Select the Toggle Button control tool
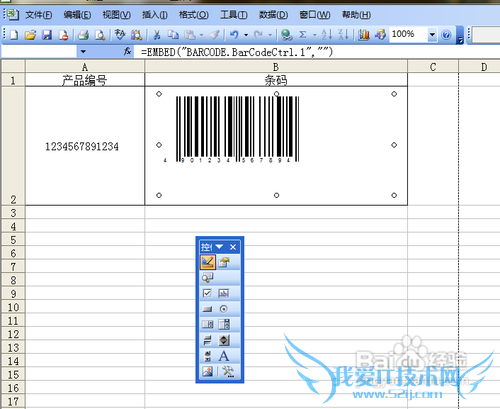 207,340
